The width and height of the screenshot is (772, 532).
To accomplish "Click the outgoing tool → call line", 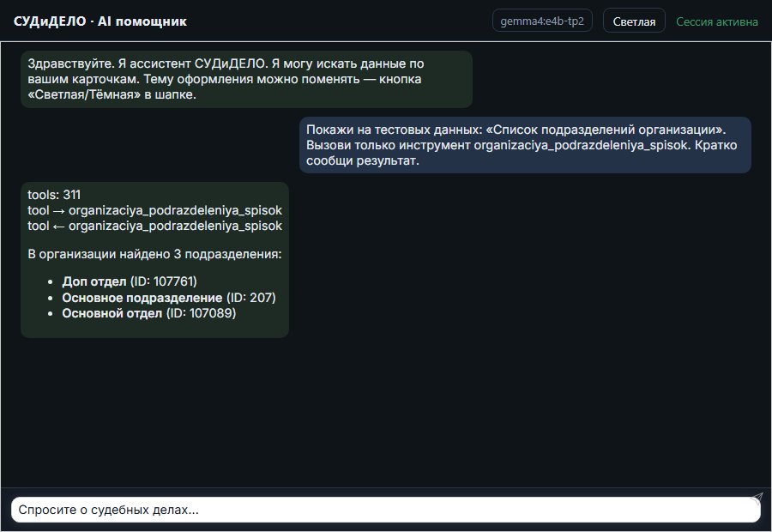I will [x=154, y=210].
